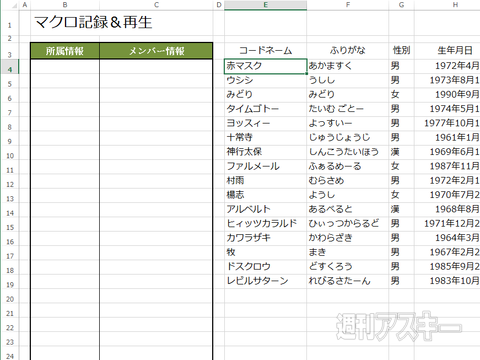Select the 十常寺 cell
The image size is (480, 360).
[265, 138]
